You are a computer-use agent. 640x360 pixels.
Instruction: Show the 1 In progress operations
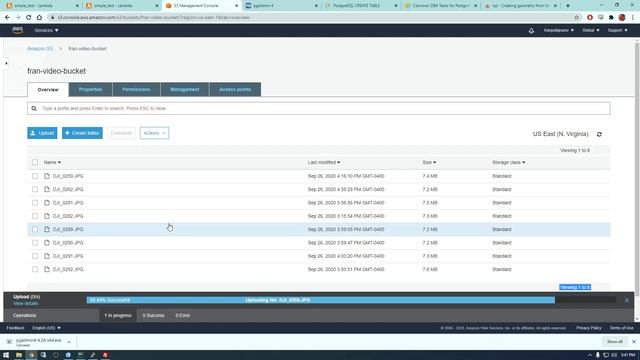click(118, 316)
